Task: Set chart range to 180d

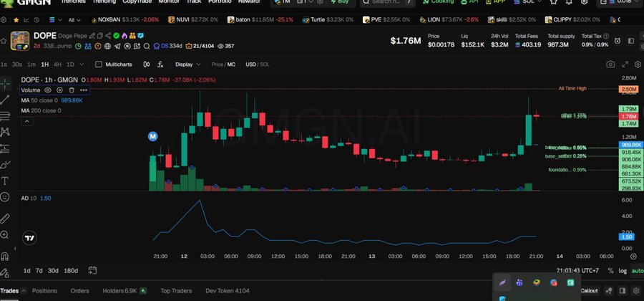Action: [71, 271]
